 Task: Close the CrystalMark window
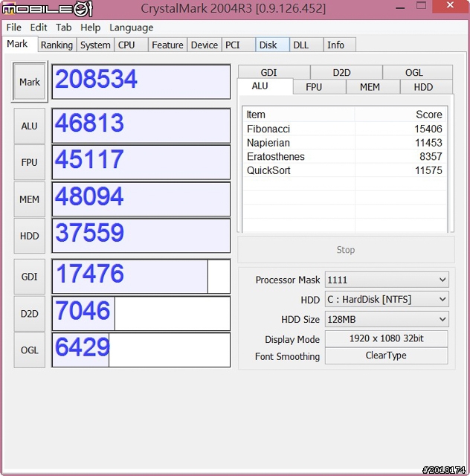450,6
